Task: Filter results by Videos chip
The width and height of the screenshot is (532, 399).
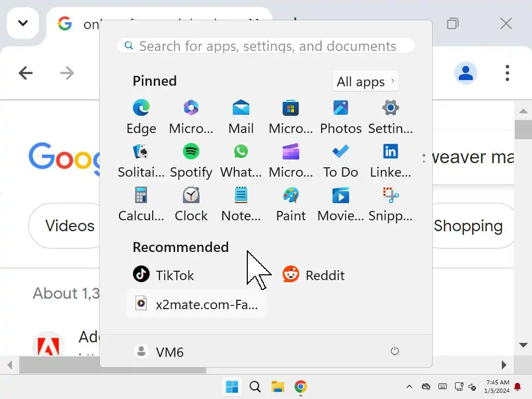Action: [x=64, y=225]
